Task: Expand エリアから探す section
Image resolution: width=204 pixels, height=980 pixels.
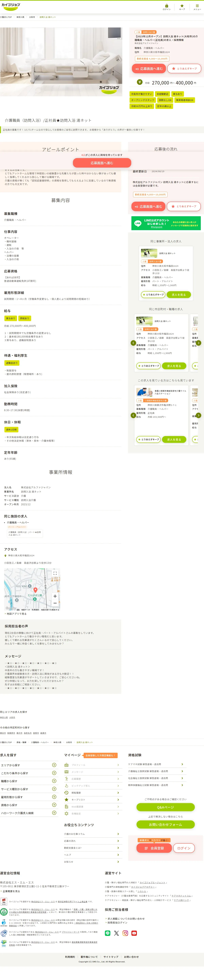Action: 29,765
